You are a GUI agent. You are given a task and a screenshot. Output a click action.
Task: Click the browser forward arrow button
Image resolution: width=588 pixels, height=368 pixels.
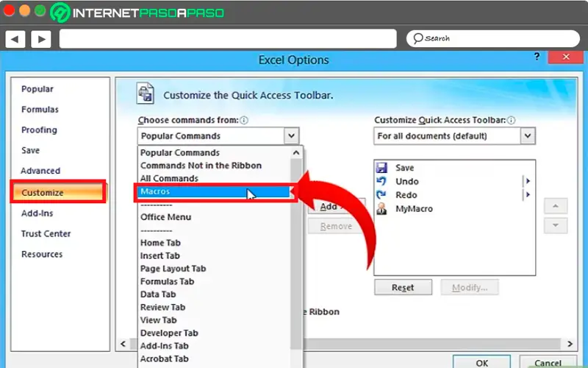(41, 39)
